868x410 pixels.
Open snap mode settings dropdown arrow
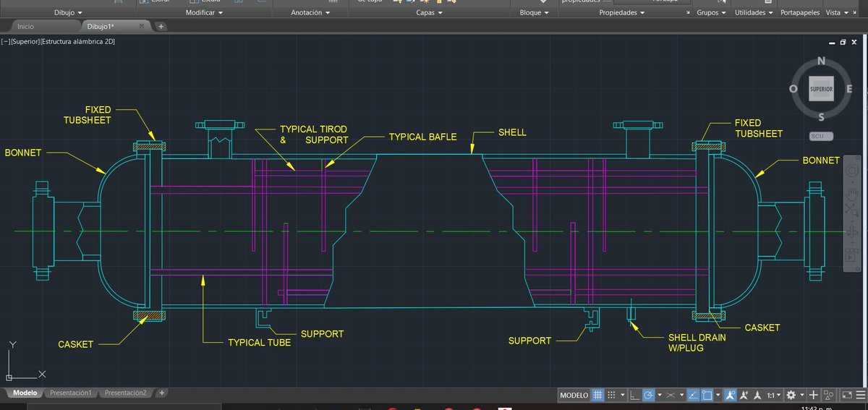pos(623,396)
